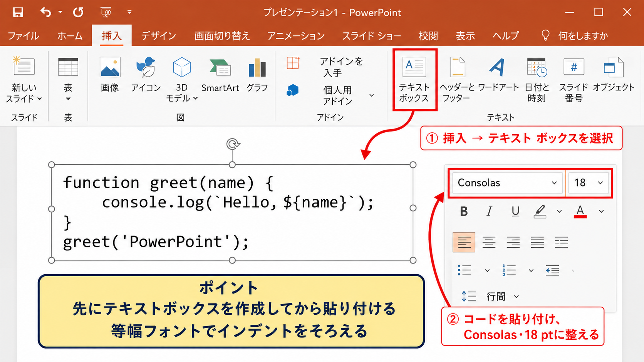
Task: Open the ファイル tab
Action: click(x=23, y=36)
